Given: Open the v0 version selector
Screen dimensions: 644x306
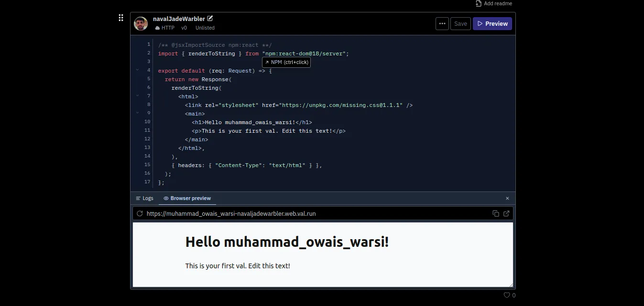Looking at the screenshot, I should point(184,28).
